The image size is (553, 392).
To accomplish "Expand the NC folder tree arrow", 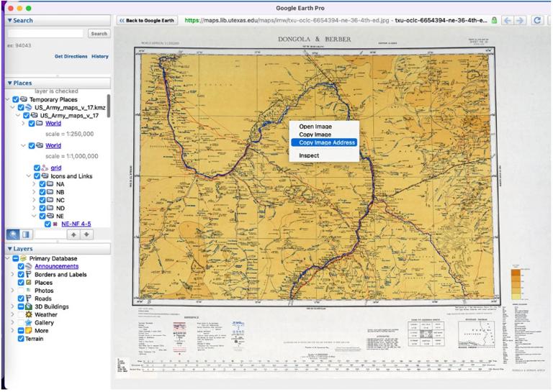I will click(x=35, y=200).
